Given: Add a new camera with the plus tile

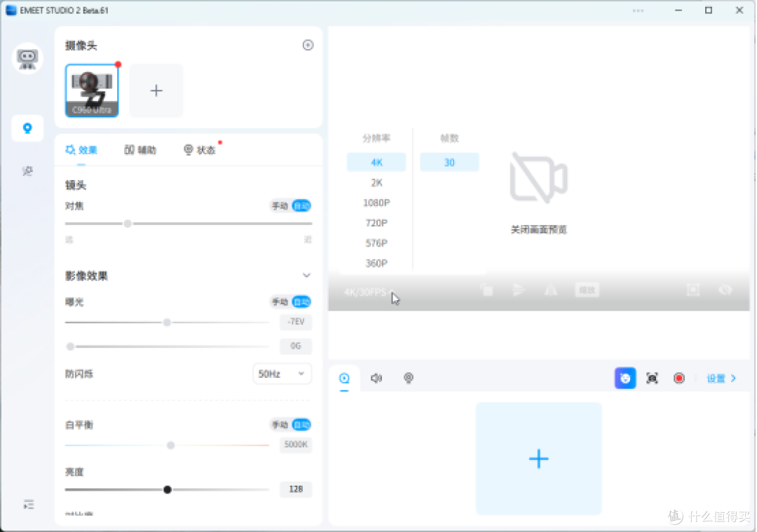Looking at the screenshot, I should (156, 90).
